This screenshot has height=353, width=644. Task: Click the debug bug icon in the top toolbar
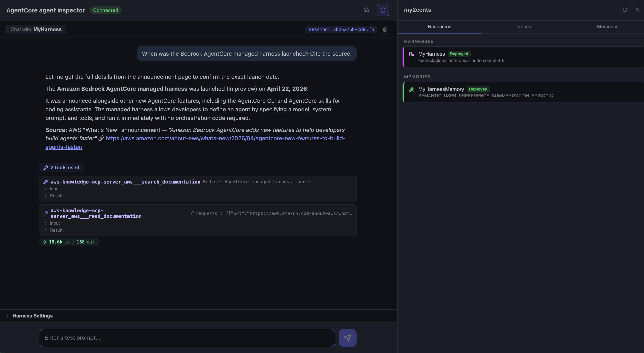tap(367, 10)
